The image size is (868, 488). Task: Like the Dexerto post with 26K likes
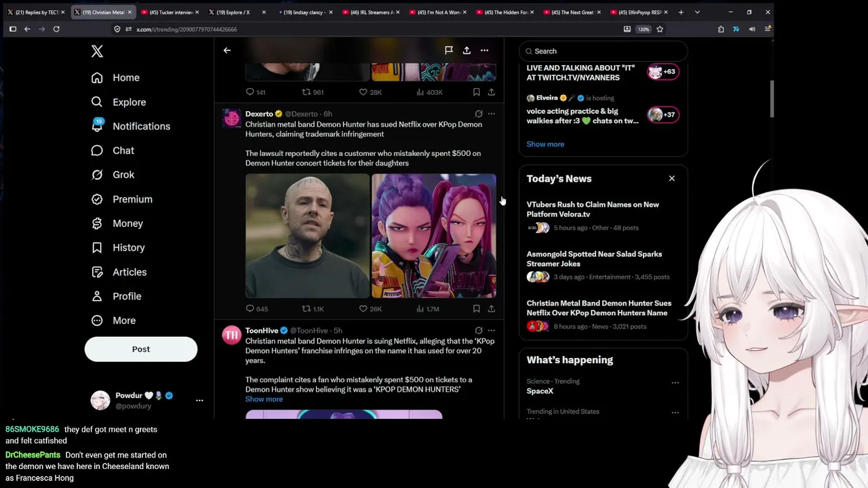[370, 309]
